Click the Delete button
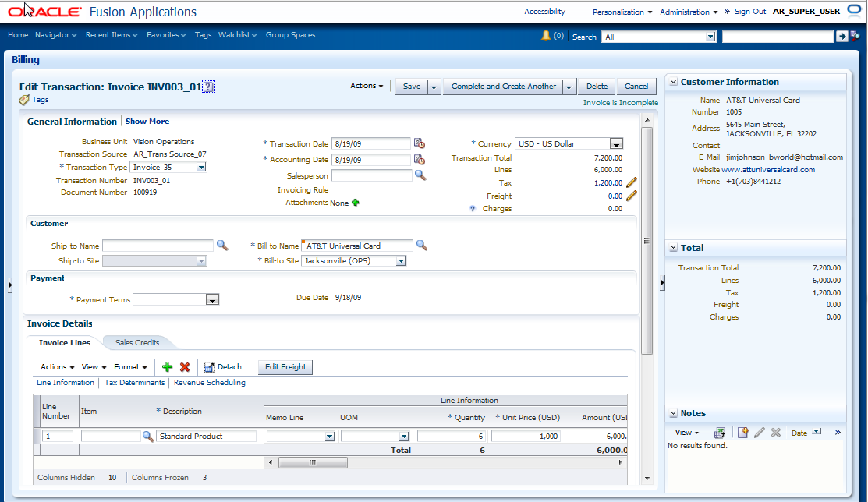Viewport: 868px width, 502px height. (597, 87)
